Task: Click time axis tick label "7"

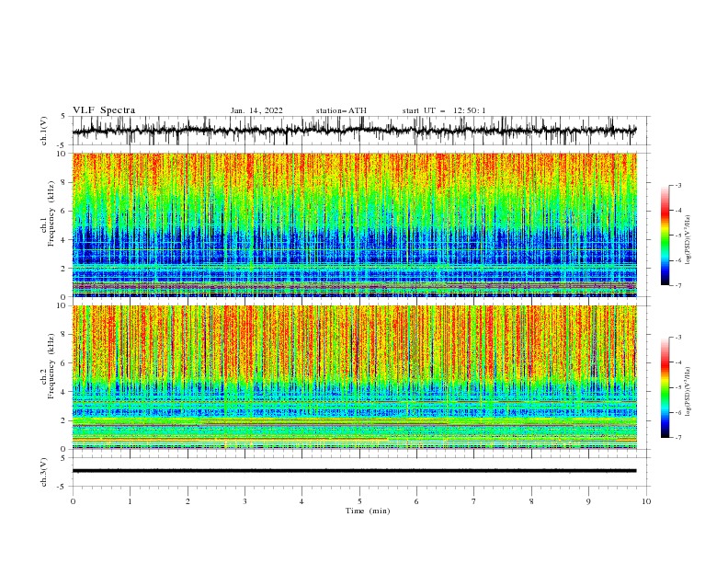Action: click(474, 501)
